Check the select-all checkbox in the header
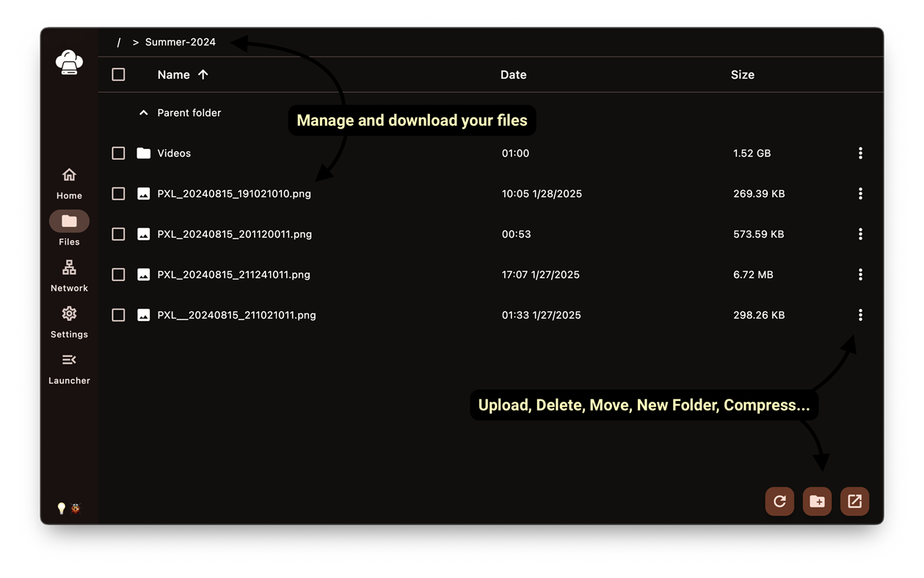 tap(118, 74)
